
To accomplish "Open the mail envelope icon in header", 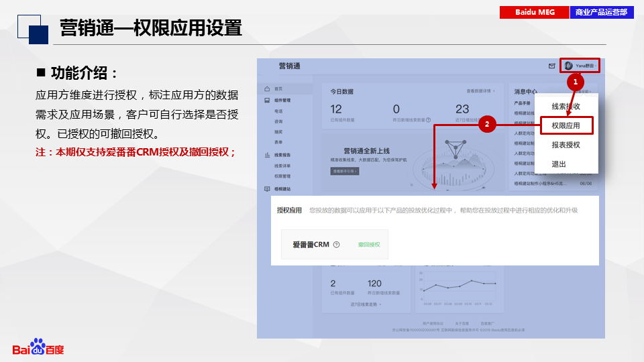I will click(551, 66).
